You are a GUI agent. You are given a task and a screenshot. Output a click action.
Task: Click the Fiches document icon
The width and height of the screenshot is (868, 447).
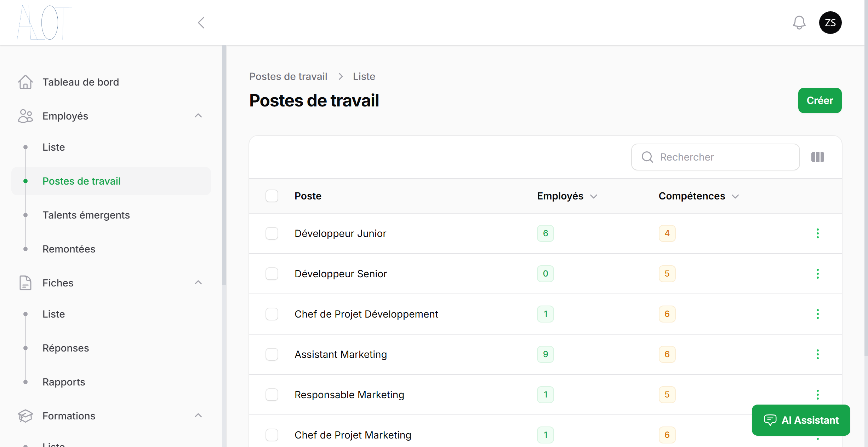tap(25, 283)
